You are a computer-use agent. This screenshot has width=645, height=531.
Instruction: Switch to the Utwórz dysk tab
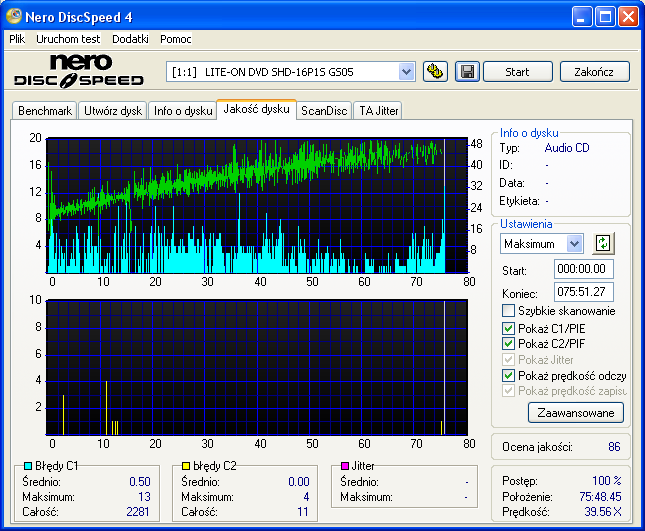(113, 111)
